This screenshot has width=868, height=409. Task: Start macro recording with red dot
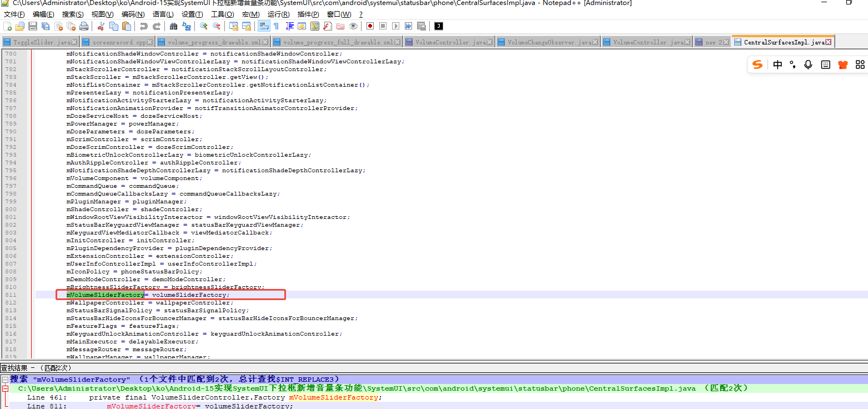370,26
